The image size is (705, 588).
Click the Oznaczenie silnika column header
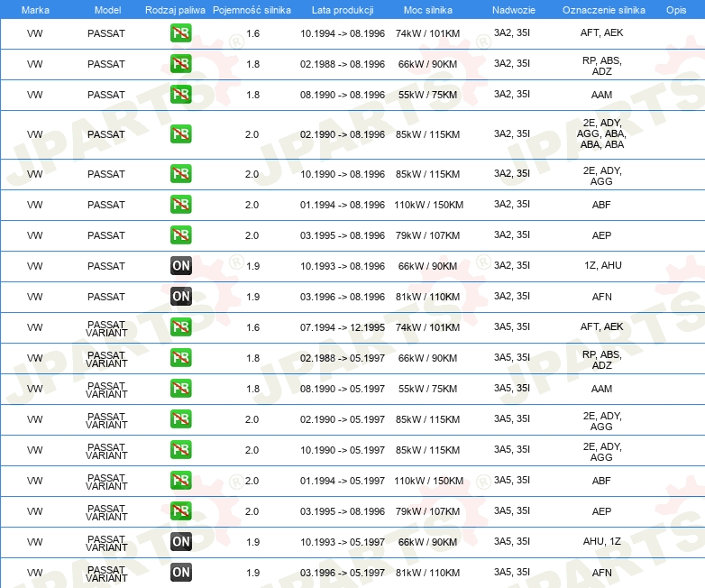point(604,10)
